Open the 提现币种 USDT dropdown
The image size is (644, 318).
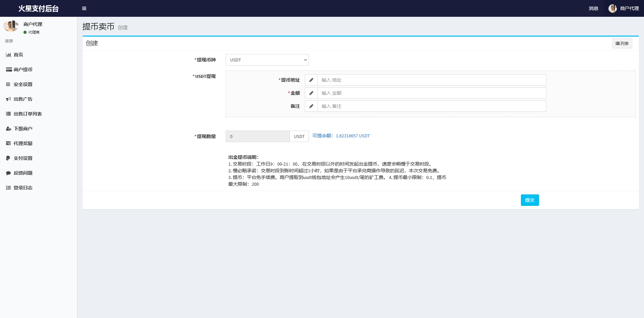pos(267,60)
